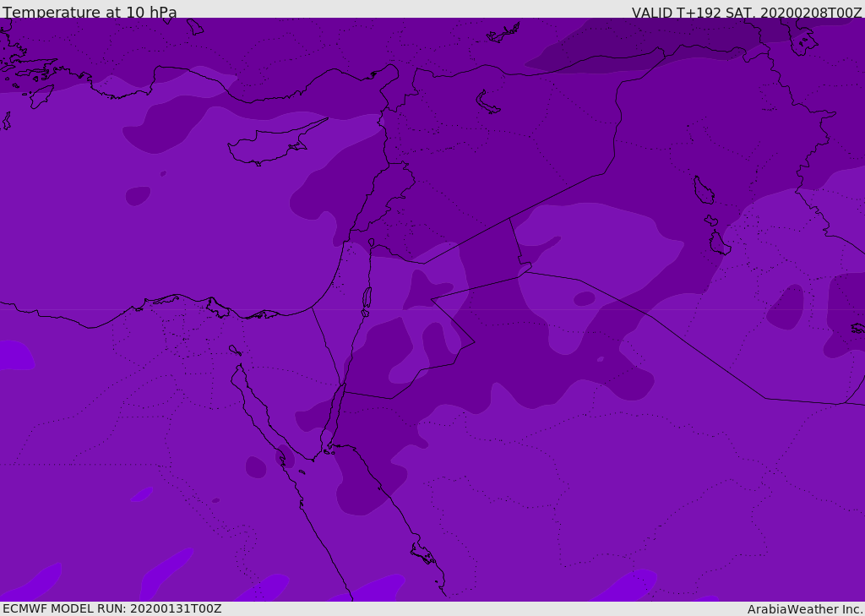Click the 'Temperature at 10 hPa' title
865x616 pixels.
[x=90, y=12]
